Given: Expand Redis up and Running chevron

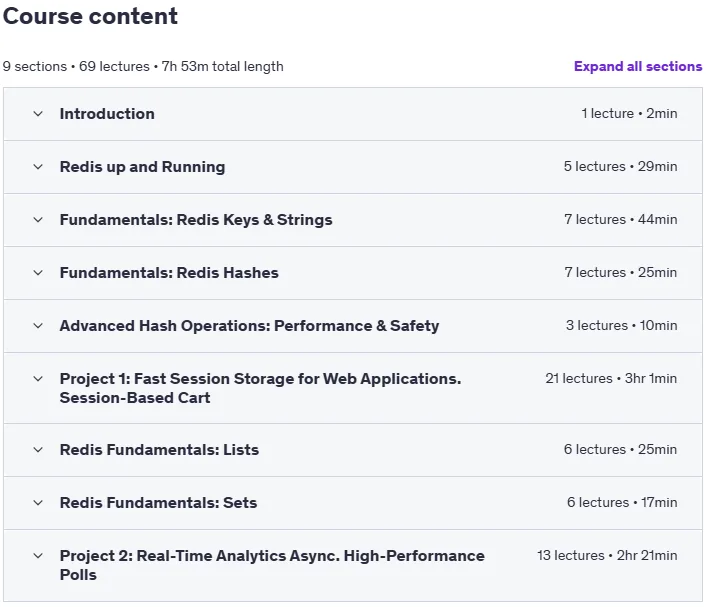Looking at the screenshot, I should [38, 167].
